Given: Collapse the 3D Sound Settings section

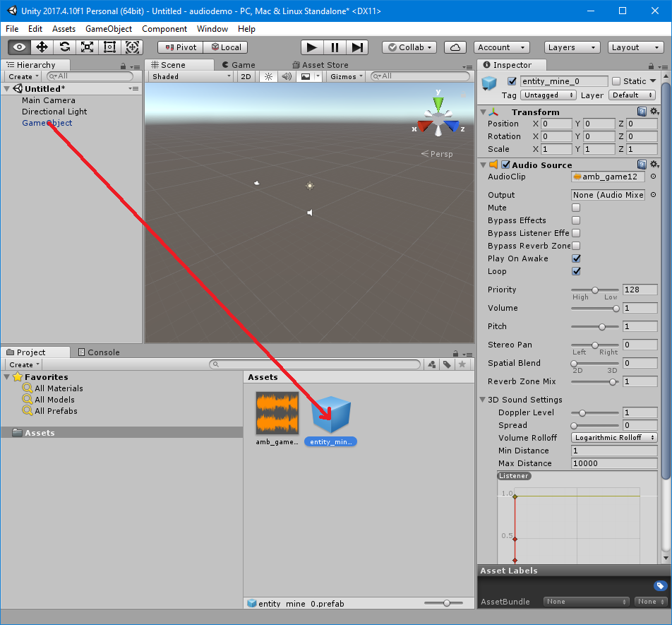Looking at the screenshot, I should pos(483,400).
